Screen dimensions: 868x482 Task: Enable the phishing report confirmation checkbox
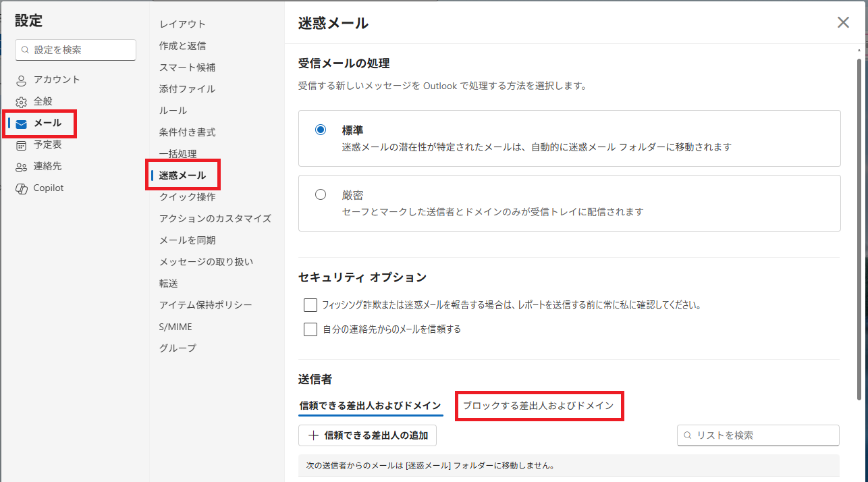pos(310,305)
